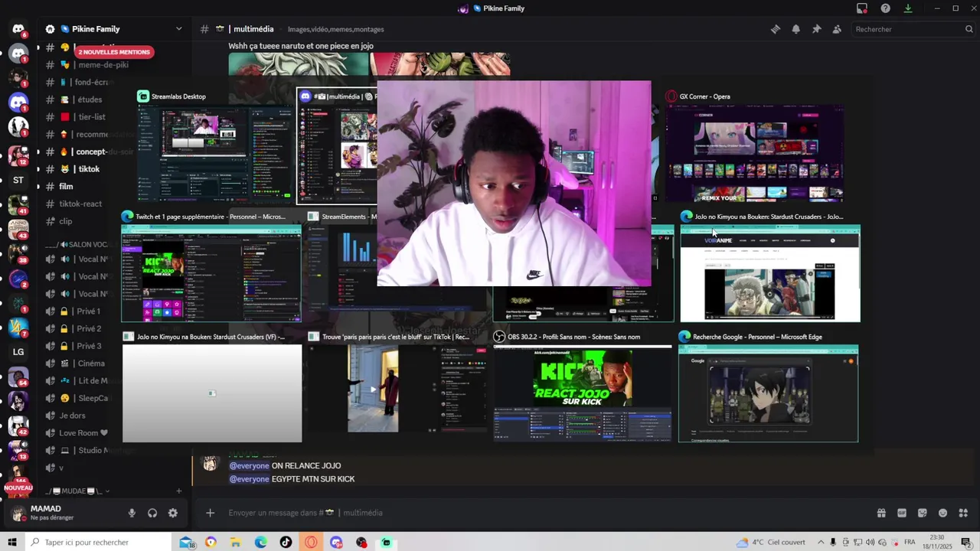Open MAMAD user profile panel

coord(65,513)
